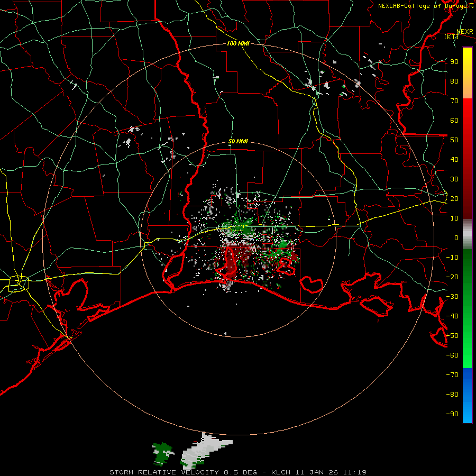The image size is (476, 476).
Task: Click the -30 value on the velocity scale
Action: (x=452, y=297)
